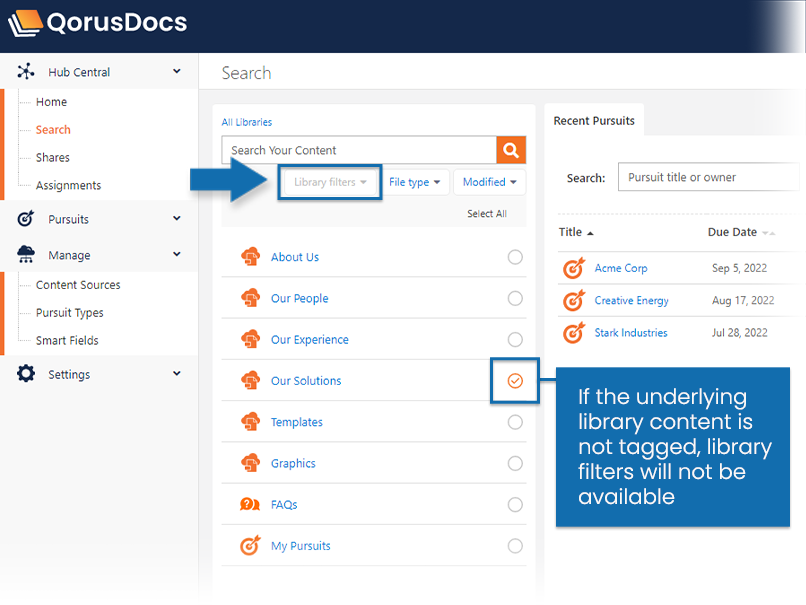Click the Our People library icon
The width and height of the screenshot is (806, 605).
pos(250,298)
